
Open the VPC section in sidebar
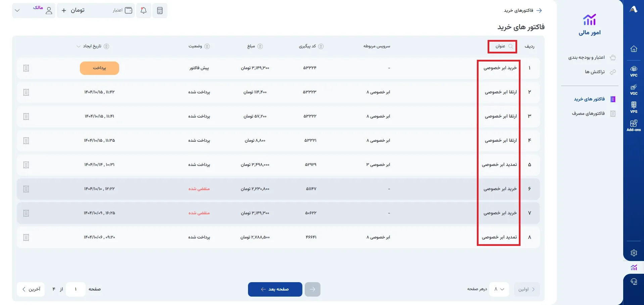(x=634, y=71)
